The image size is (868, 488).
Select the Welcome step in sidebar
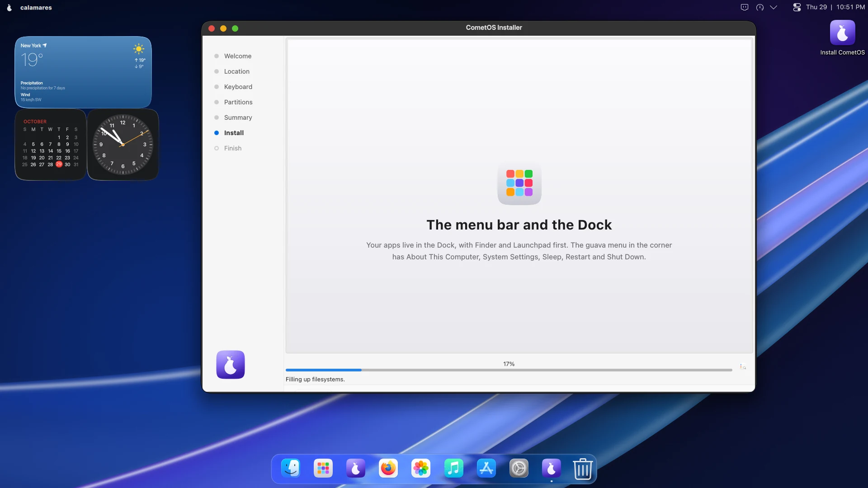(238, 56)
